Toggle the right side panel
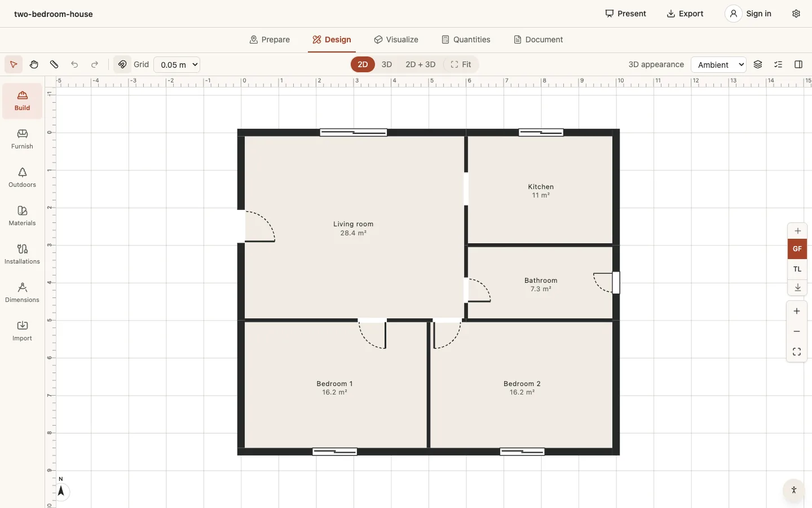This screenshot has height=508, width=812. click(x=798, y=64)
